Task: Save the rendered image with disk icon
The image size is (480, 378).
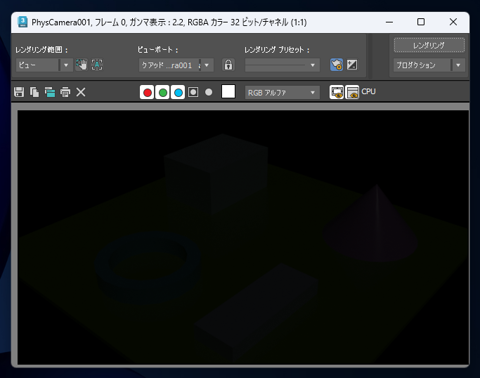Action: pos(19,92)
